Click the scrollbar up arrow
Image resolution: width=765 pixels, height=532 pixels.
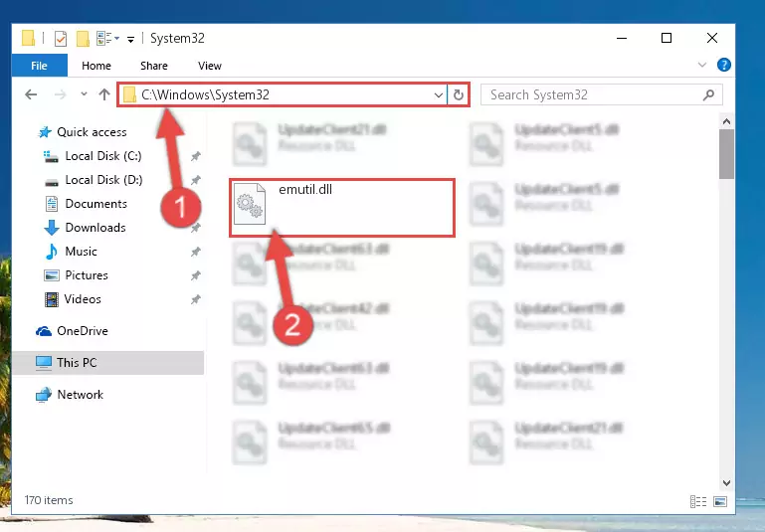click(726, 121)
